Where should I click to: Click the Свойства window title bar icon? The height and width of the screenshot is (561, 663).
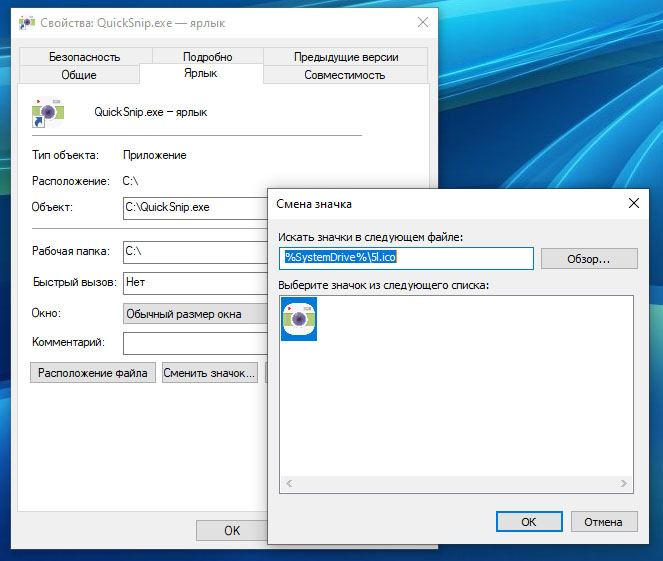[24, 21]
